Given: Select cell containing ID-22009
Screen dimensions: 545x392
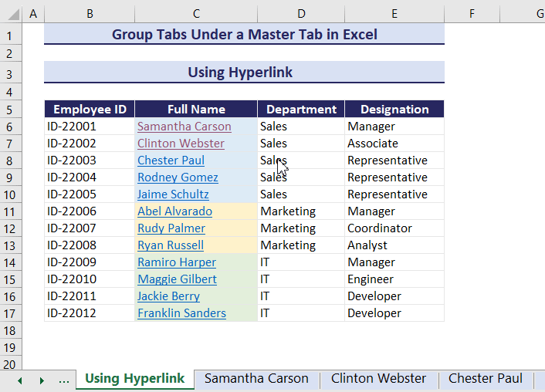Looking at the screenshot, I should 72,262.
